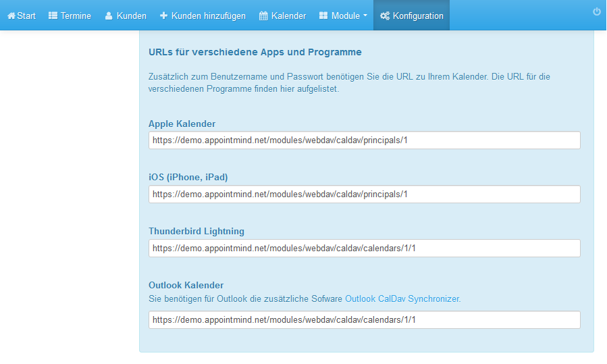Open the Termine menu item
The width and height of the screenshot is (607, 364).
tap(70, 16)
